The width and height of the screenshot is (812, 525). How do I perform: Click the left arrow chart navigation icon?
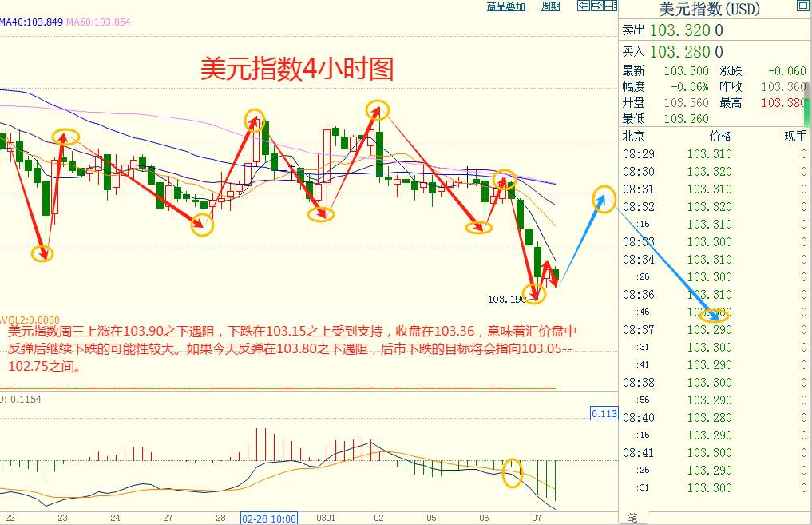click(x=584, y=6)
